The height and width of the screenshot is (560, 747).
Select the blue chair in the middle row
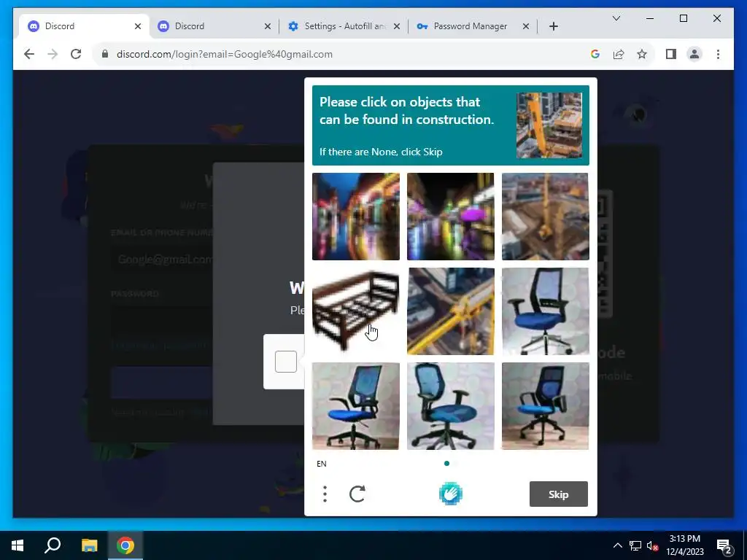click(x=545, y=311)
